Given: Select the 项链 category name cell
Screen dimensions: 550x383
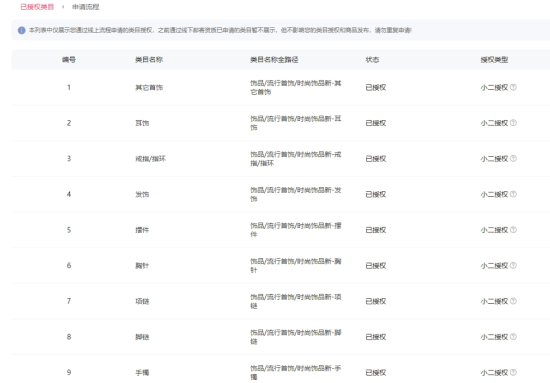Looking at the screenshot, I should 142,301.
